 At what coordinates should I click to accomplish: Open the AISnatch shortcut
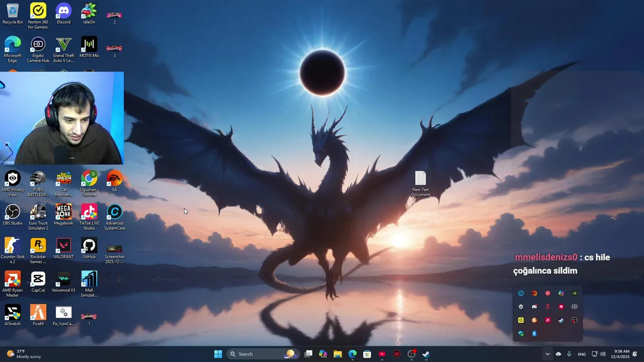(x=13, y=315)
